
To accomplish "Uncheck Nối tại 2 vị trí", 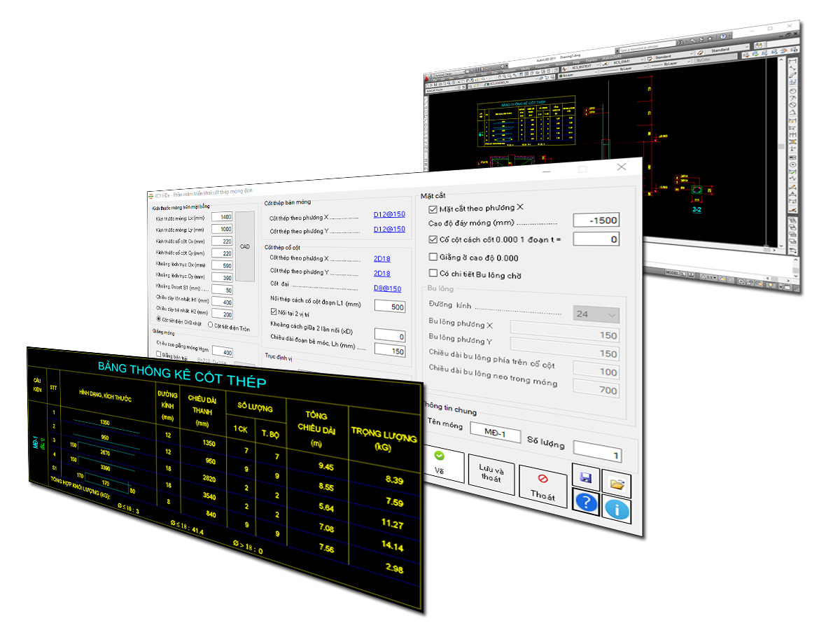I will tap(274, 311).
